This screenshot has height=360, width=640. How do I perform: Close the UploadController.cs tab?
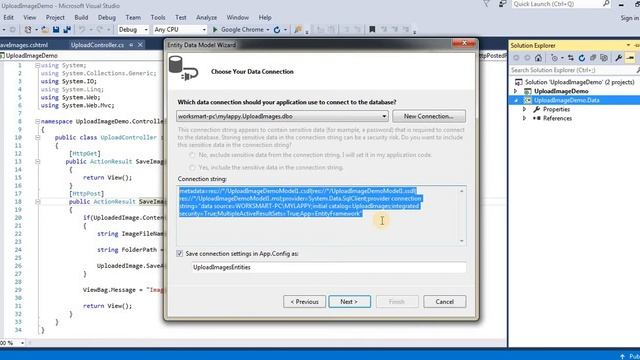[140, 45]
